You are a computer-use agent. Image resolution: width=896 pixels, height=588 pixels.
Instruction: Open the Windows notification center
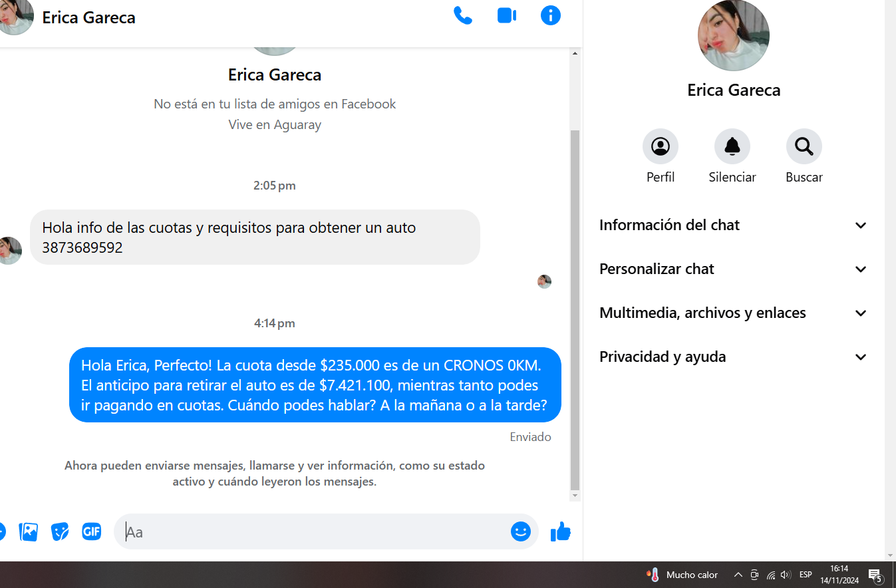(875, 575)
